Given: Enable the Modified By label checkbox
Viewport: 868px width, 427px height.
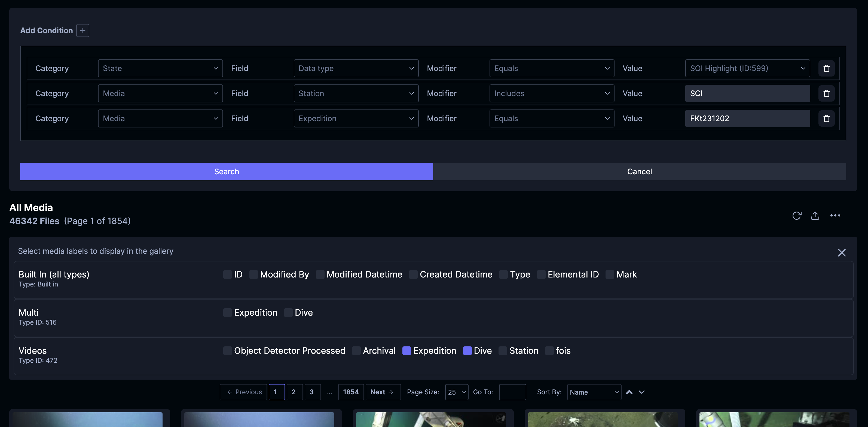Looking at the screenshot, I should [x=254, y=275].
